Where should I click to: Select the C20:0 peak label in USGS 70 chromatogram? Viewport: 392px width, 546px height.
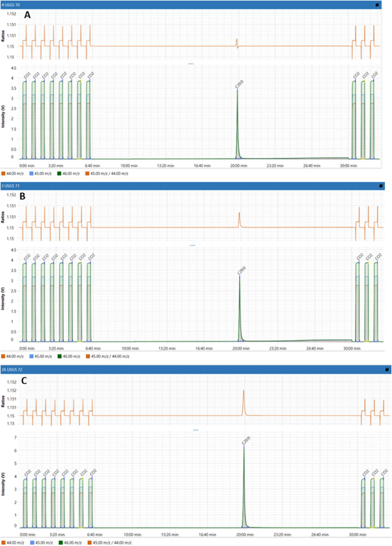pos(239,84)
